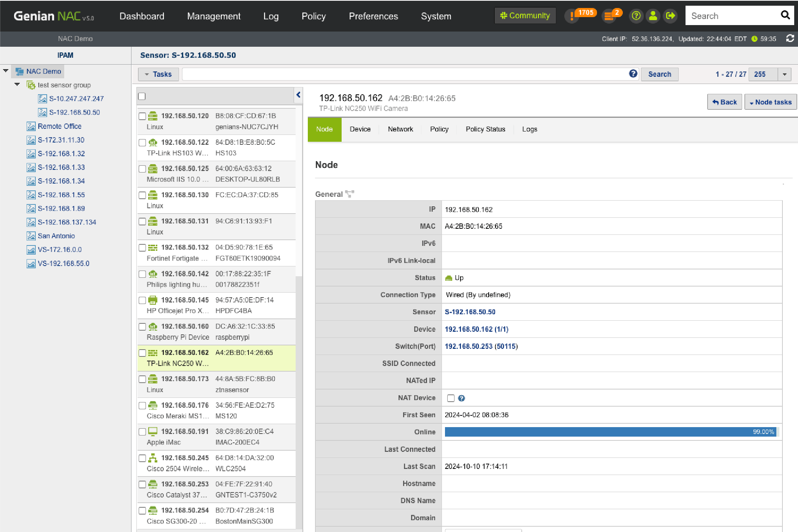798x532 pixels.
Task: Collapse the test sensor group tree node
Action: click(17, 85)
